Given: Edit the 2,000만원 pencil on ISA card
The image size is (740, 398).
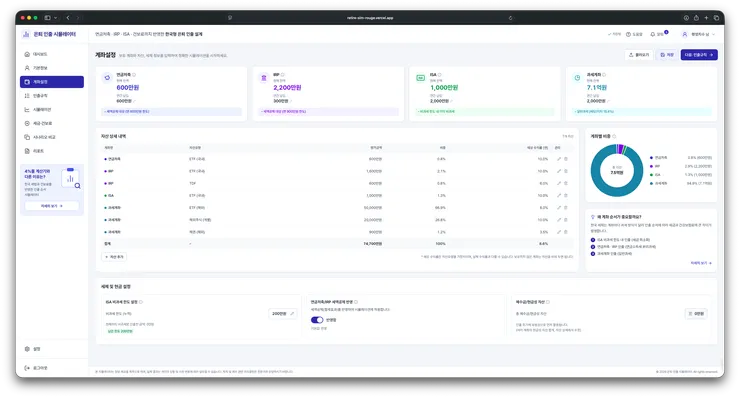Looking at the screenshot, I should (452, 101).
